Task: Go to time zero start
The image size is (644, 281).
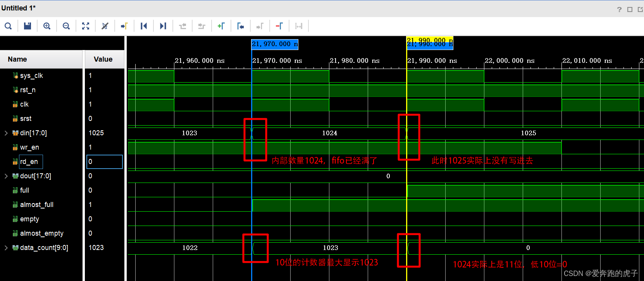Action: pos(144,26)
